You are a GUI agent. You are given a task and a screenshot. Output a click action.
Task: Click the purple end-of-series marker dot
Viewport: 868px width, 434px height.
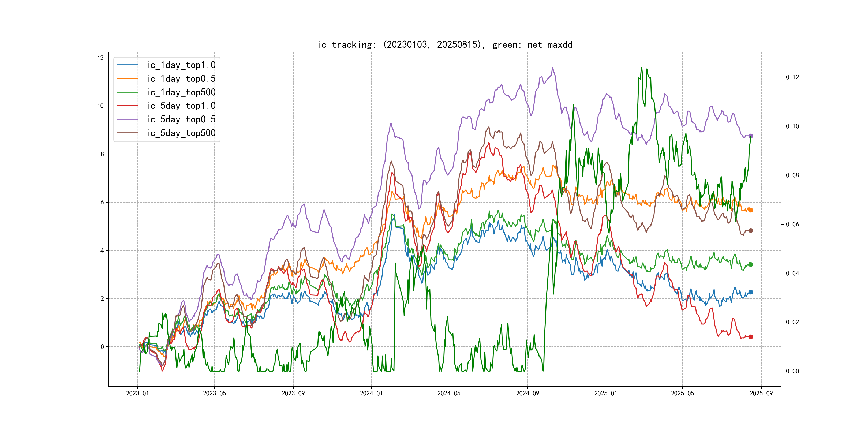751,136
